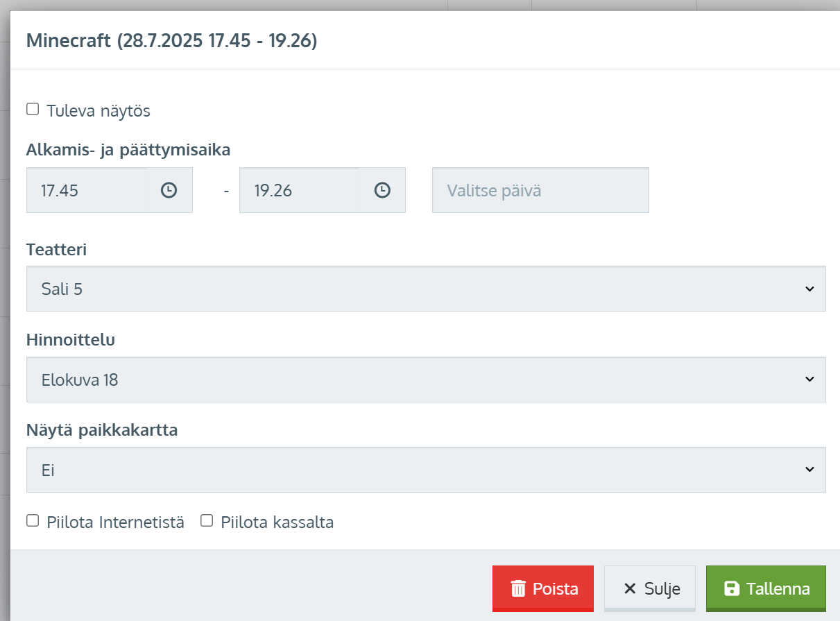Open the end time clock picker
The image size is (840, 621).
[x=382, y=190]
